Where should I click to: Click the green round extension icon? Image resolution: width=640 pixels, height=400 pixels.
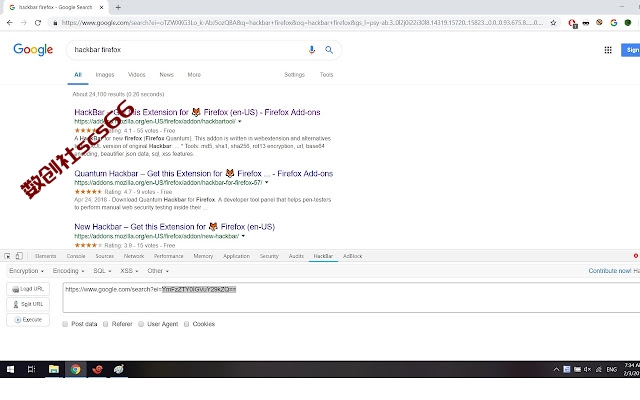628,23
